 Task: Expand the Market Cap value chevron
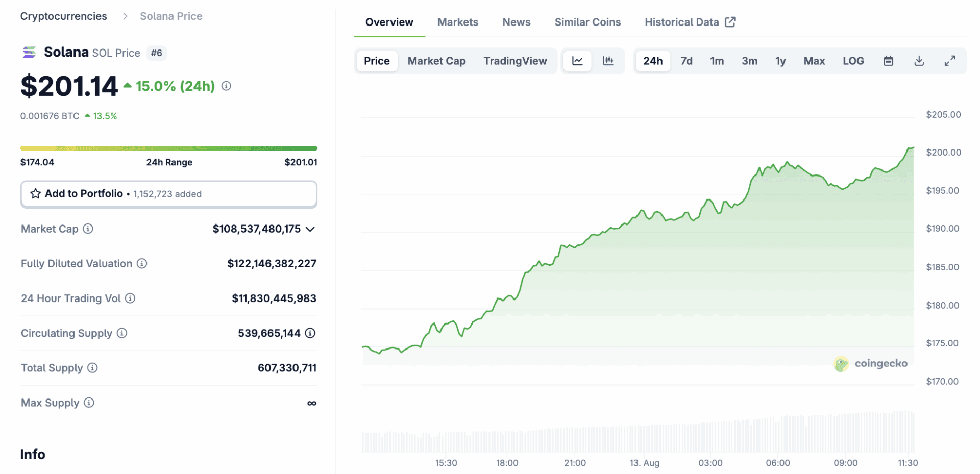click(x=310, y=229)
